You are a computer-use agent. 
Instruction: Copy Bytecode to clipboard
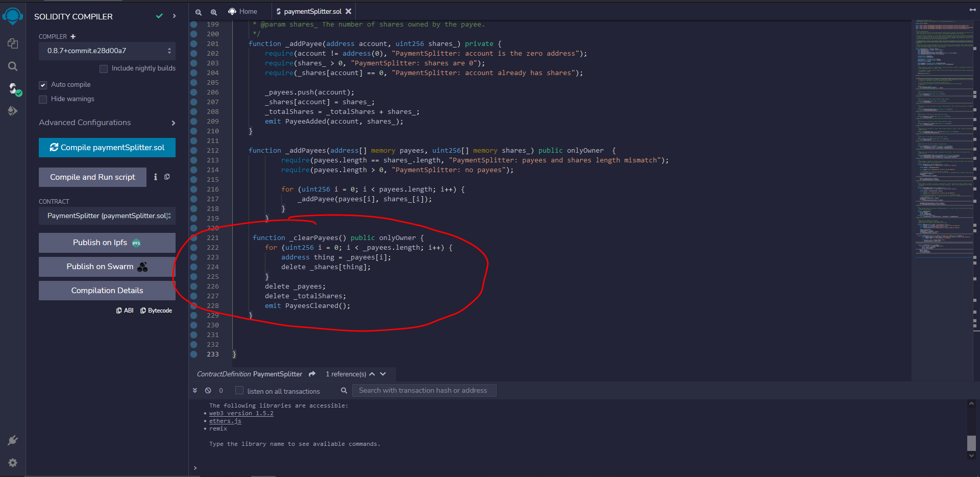[x=156, y=311]
